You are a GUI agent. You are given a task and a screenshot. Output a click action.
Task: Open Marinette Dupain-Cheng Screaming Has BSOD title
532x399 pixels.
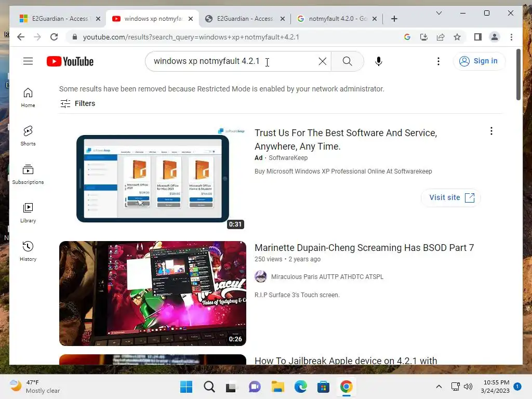point(364,248)
